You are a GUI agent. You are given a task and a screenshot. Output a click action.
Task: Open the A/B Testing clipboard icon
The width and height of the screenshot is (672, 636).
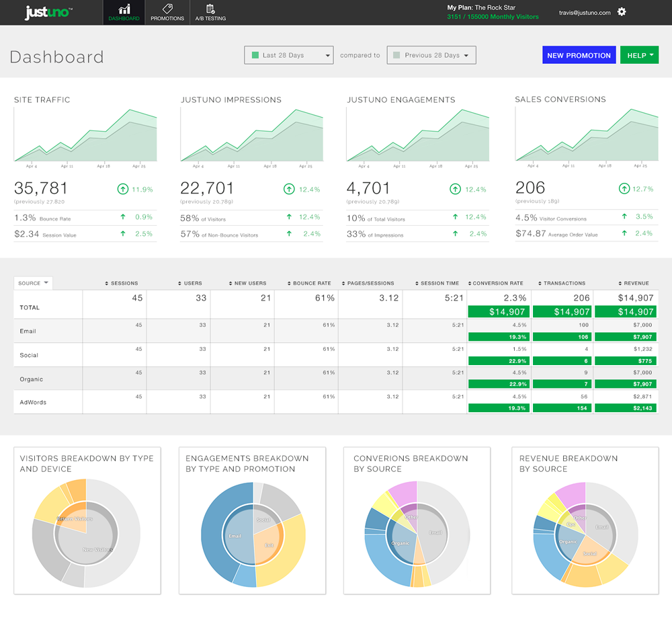tap(210, 8)
